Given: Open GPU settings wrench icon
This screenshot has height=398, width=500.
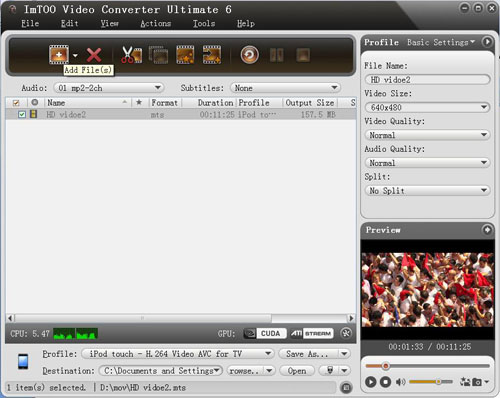Looking at the screenshot, I should pyautogui.click(x=346, y=333).
